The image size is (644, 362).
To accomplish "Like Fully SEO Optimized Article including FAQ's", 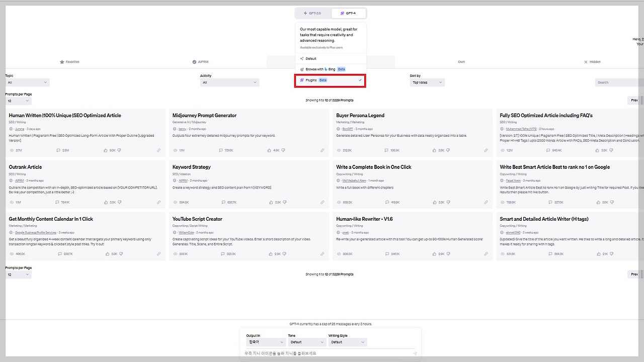I will [597, 150].
